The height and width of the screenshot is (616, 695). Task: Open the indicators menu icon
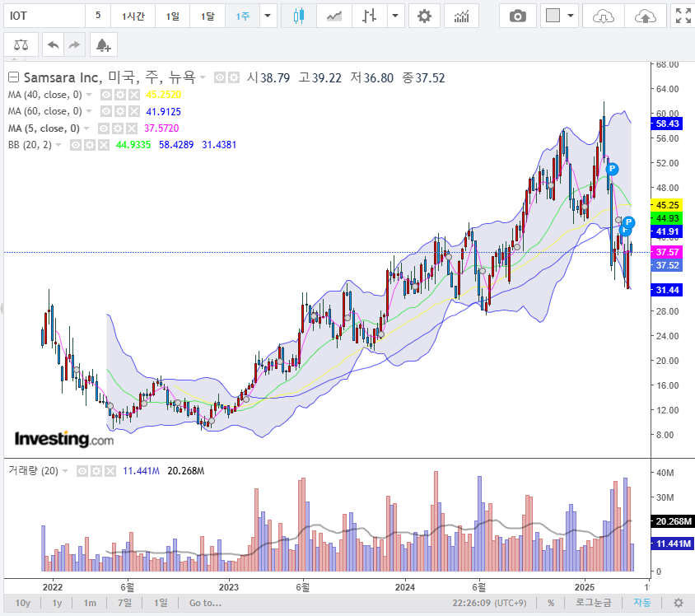[x=461, y=16]
